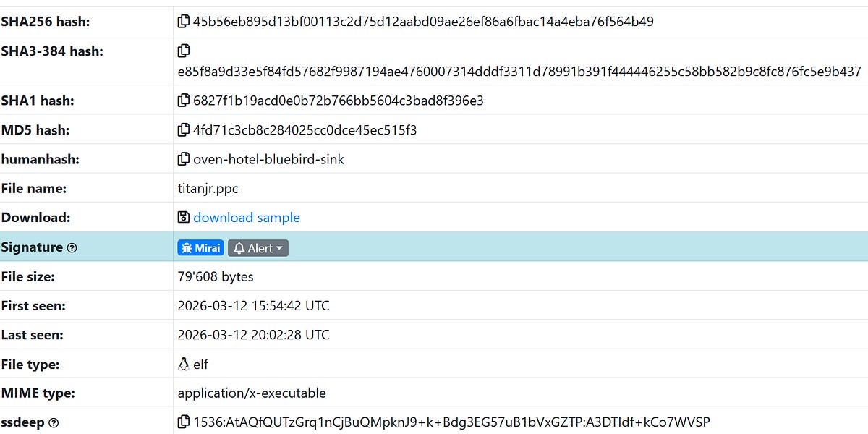Click the download sample link
This screenshot has height=434, width=868.
(x=246, y=217)
